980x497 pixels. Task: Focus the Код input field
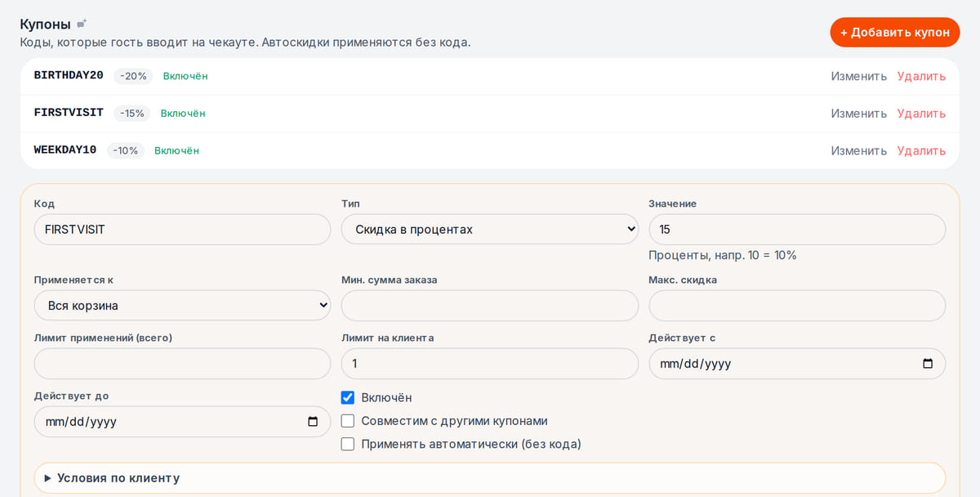(182, 230)
